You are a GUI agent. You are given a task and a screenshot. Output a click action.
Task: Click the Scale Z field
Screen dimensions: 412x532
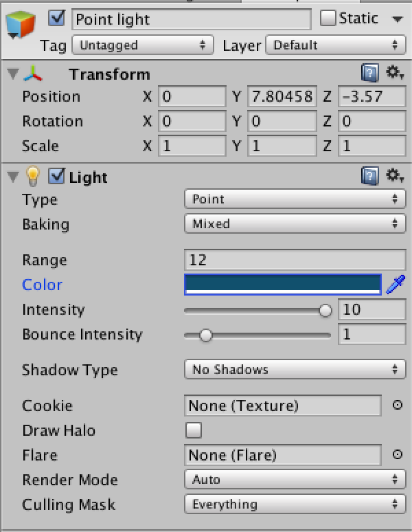point(372,146)
